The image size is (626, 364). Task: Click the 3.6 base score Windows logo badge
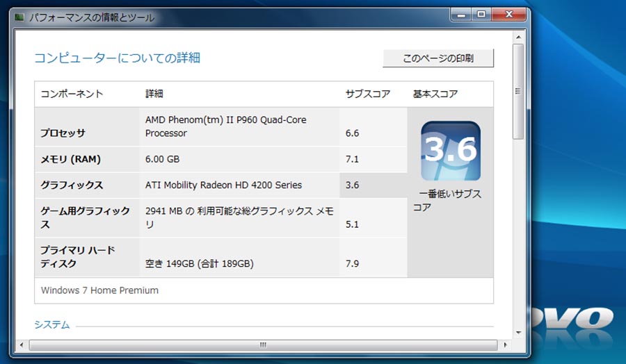(450, 151)
